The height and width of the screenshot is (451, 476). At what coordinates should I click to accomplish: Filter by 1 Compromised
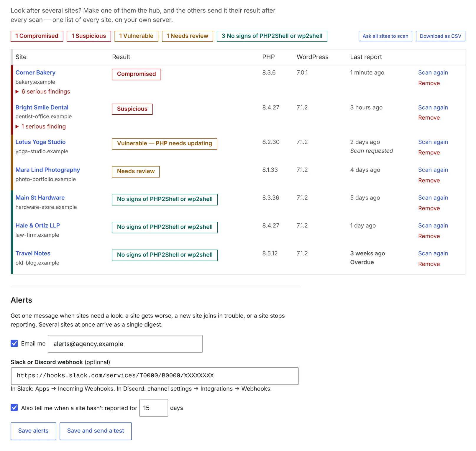tap(37, 36)
